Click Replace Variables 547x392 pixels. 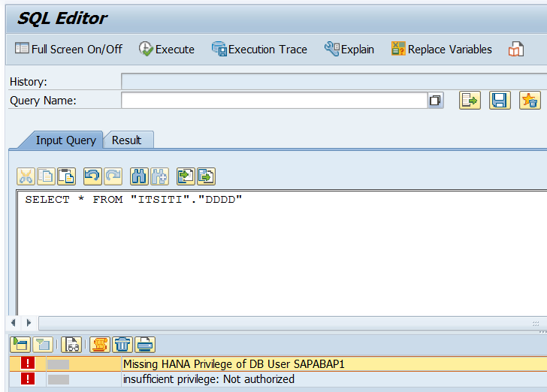click(441, 49)
